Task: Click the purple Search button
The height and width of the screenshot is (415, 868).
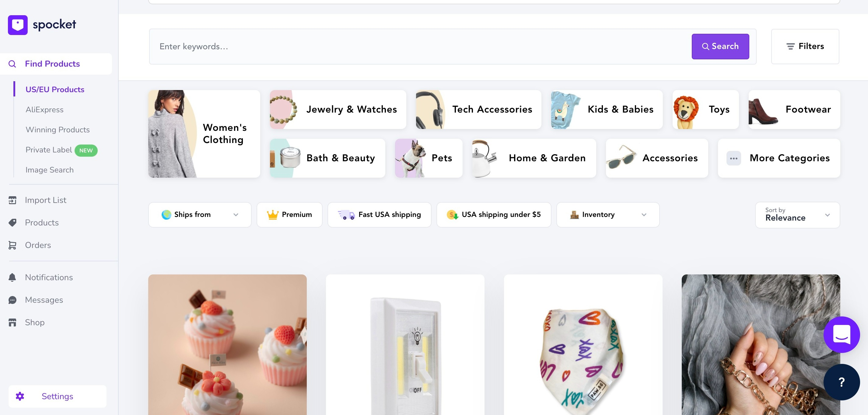Action: tap(720, 47)
